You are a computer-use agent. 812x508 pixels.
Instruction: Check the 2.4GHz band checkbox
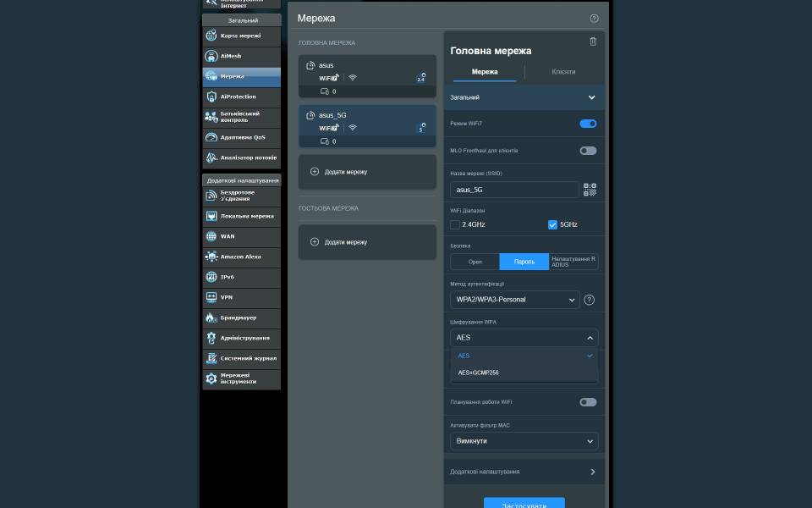[455, 225]
